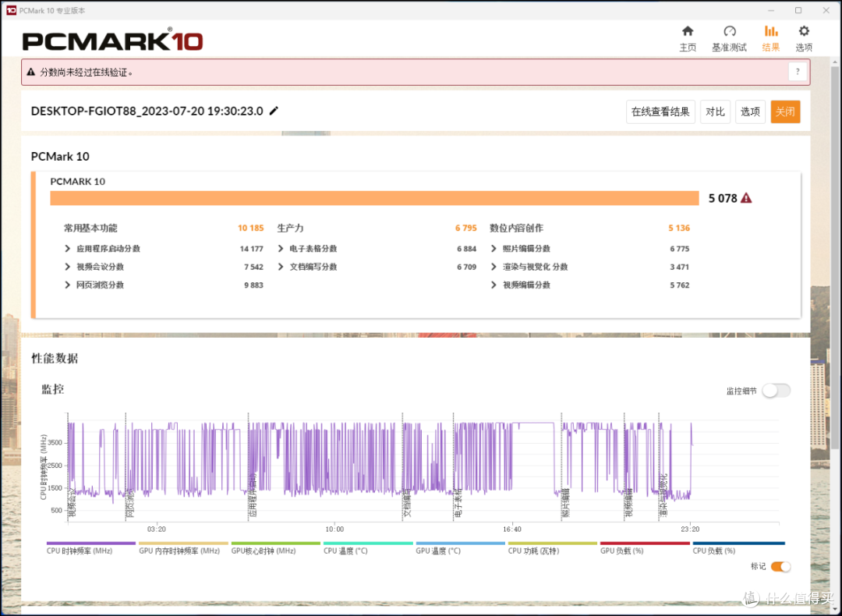Click the orange PCMARK 10 score bar

(374, 198)
